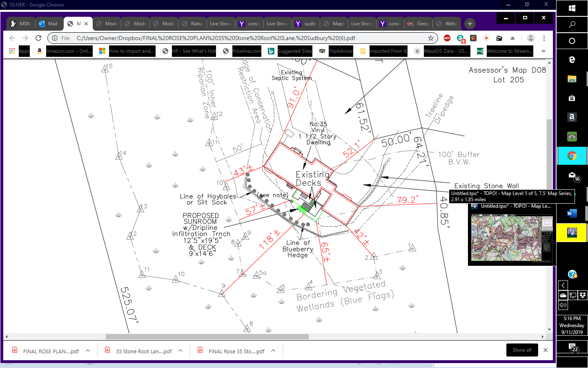The width and height of the screenshot is (588, 368).
Task: Open Microsoft Store taskbar icon
Action: tap(572, 98)
